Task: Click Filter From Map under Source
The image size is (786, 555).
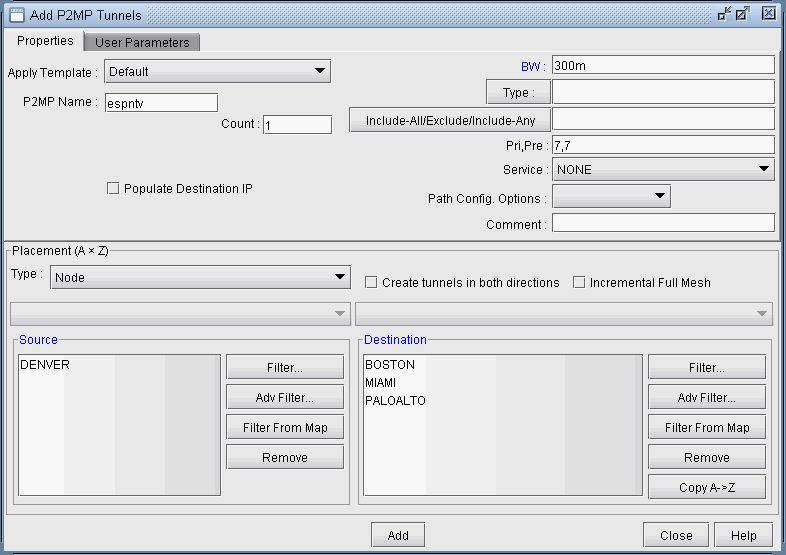Action: click(x=285, y=427)
